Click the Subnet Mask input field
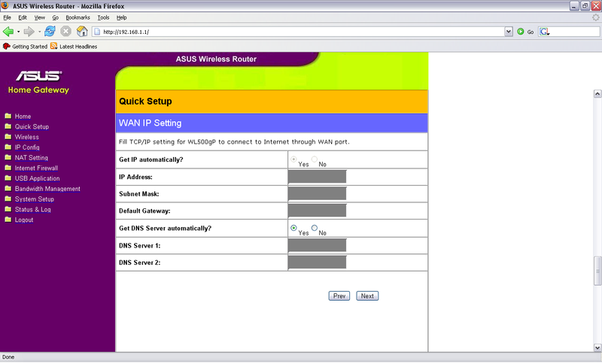This screenshot has width=602, height=364. 317,194
